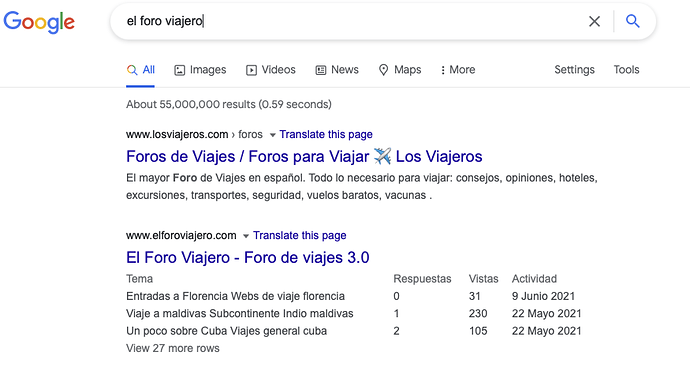
Task: Click the Videos tab play icon
Action: pyautogui.click(x=251, y=70)
